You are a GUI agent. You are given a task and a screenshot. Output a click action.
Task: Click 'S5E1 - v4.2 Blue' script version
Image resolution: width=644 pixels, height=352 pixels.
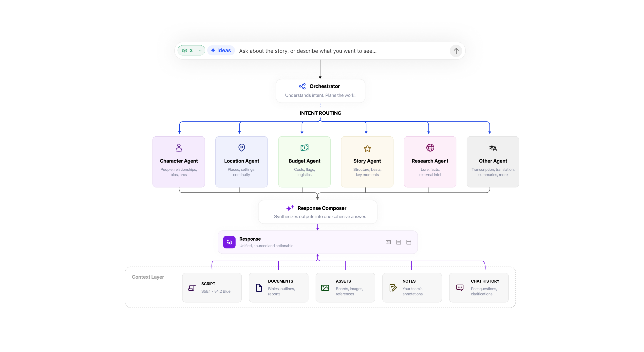pyautogui.click(x=216, y=291)
